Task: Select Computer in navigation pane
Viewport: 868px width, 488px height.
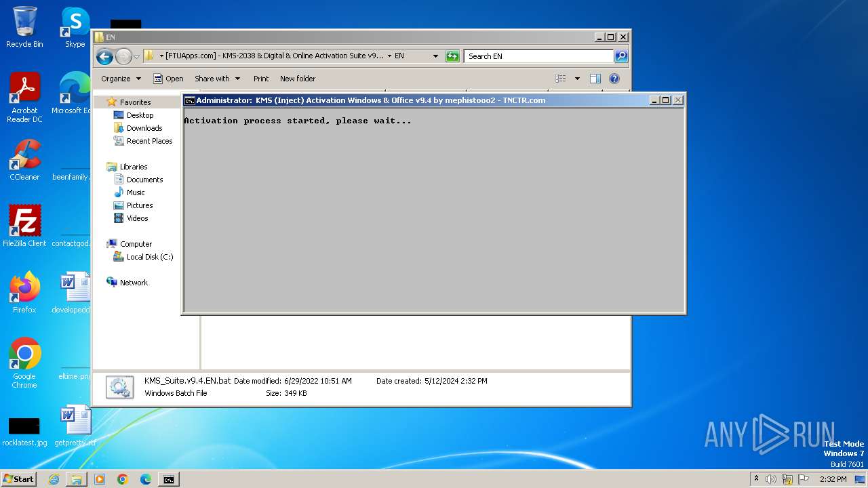Action: point(136,244)
